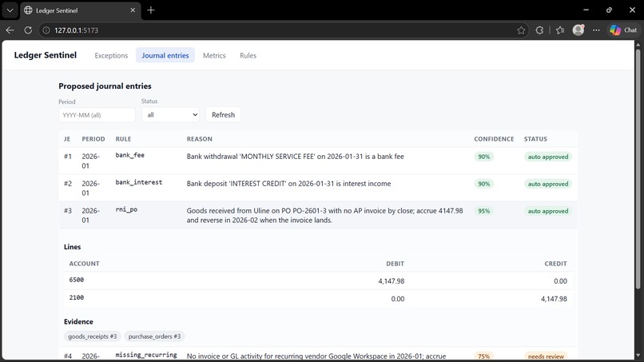Click auto approved status of entry #2
644x362 pixels.
548,184
